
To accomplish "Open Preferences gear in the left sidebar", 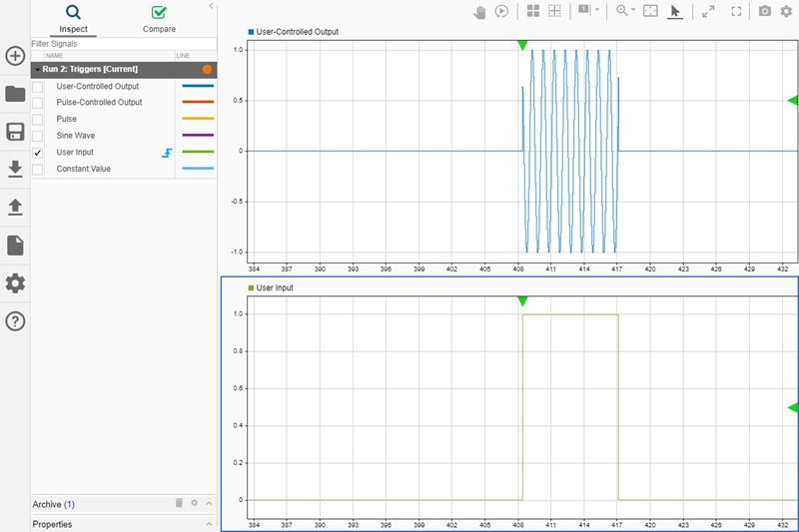I will coord(15,283).
